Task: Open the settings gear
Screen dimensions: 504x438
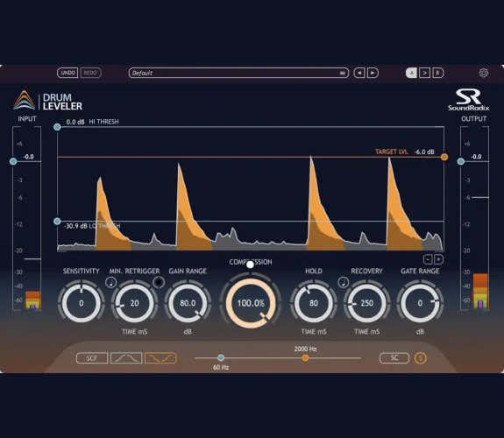Action: [x=484, y=73]
